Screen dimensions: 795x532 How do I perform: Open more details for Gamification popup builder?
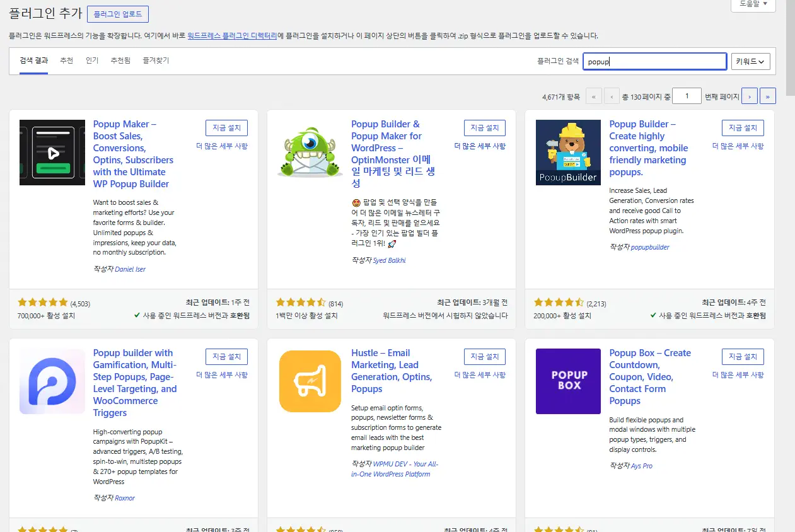222,374
